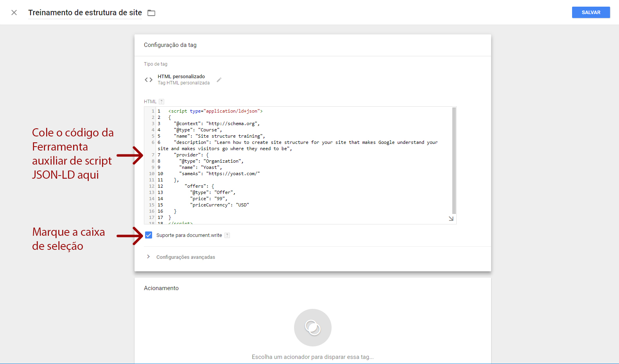Click the Configuração da tag heading

point(170,45)
